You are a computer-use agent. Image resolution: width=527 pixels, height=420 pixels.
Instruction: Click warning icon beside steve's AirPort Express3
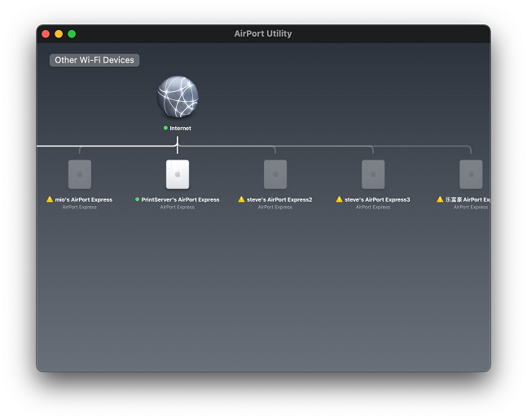(340, 199)
